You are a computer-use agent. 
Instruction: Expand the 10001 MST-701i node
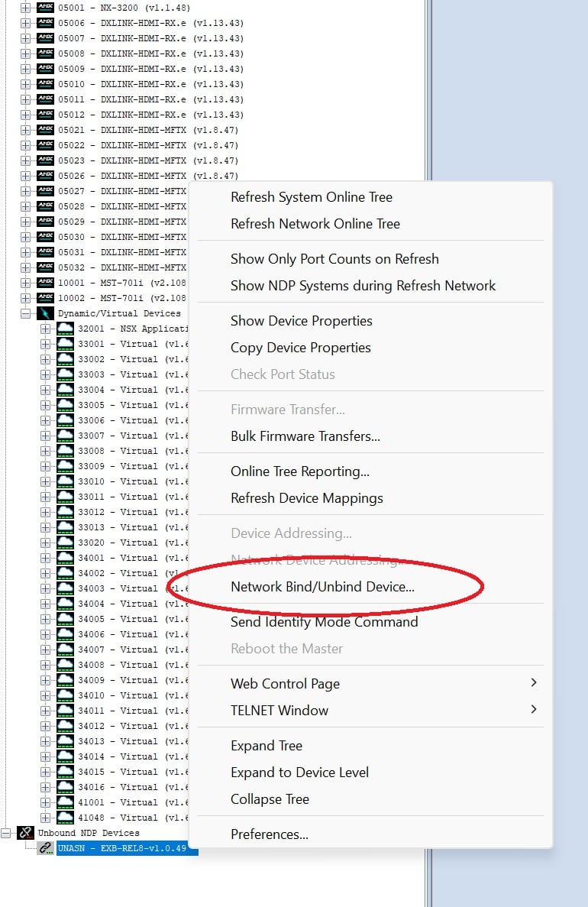pos(25,283)
